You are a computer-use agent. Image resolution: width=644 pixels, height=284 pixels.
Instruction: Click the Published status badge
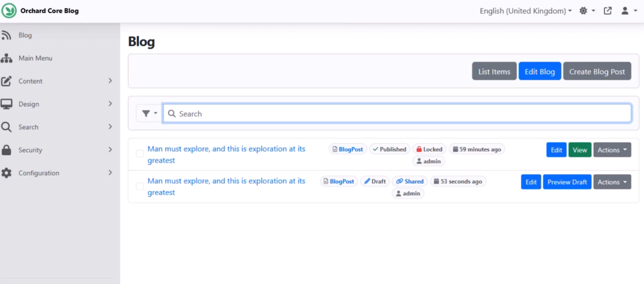(x=389, y=149)
